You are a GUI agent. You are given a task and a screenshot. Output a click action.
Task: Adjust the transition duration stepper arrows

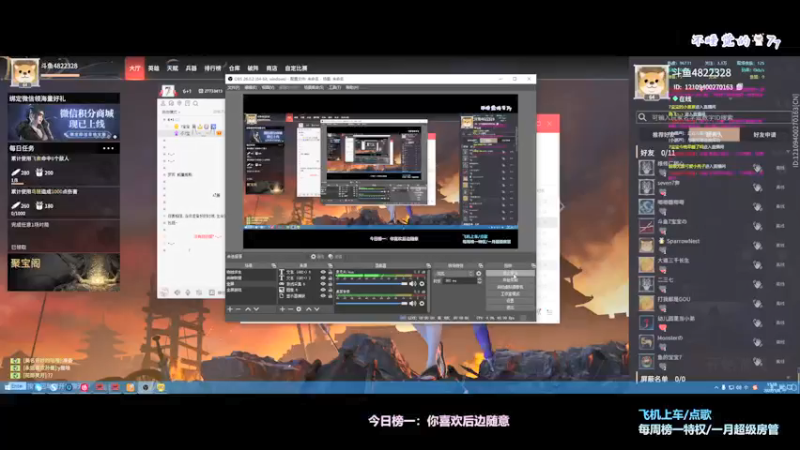point(479,281)
